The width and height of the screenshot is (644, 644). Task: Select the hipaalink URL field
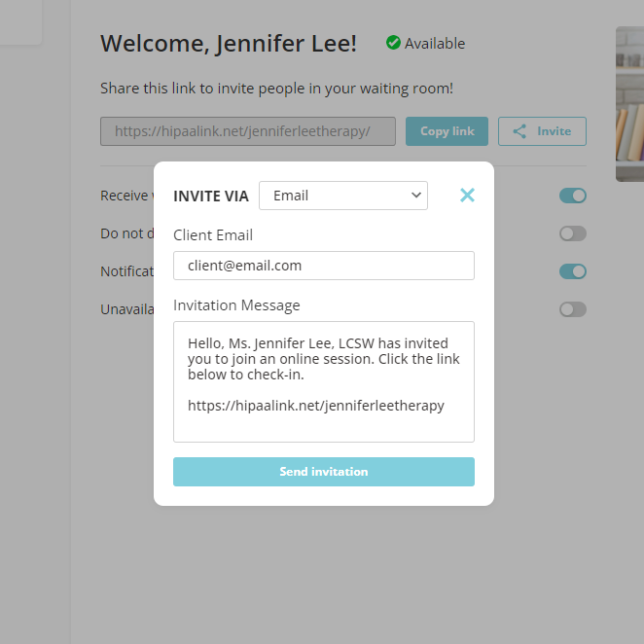click(x=248, y=131)
